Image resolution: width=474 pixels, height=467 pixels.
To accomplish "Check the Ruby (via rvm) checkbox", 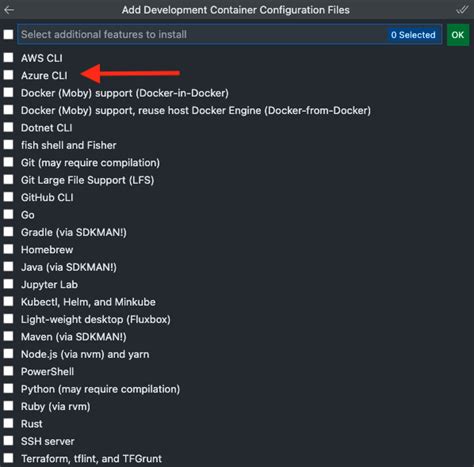I will click(x=8, y=406).
